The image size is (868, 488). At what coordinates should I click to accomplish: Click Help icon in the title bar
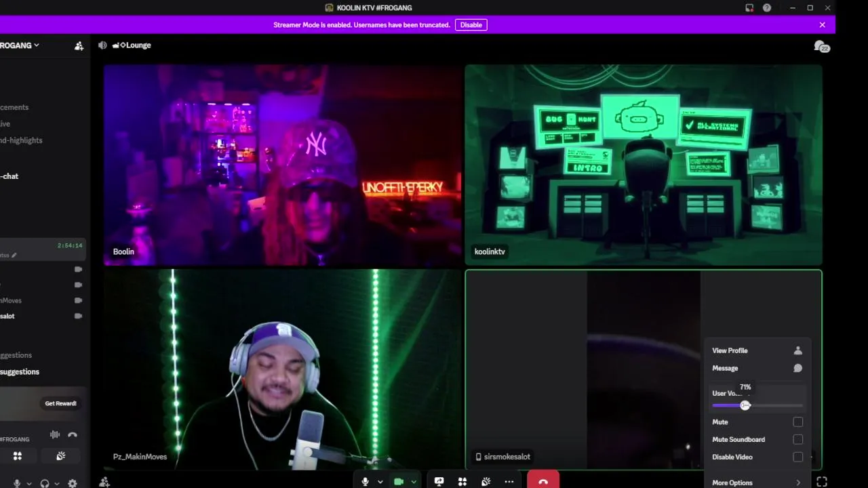pyautogui.click(x=767, y=8)
